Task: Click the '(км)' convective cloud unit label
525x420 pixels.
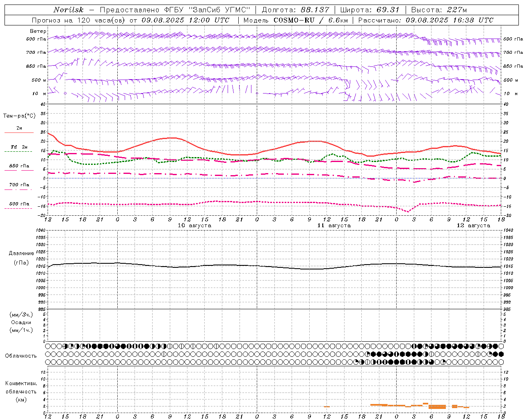Action: coord(21,399)
